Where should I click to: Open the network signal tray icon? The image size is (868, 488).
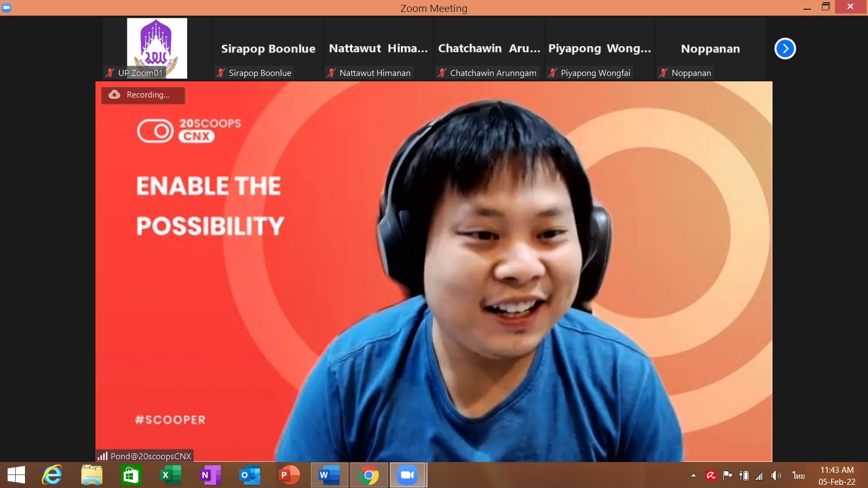click(x=759, y=476)
